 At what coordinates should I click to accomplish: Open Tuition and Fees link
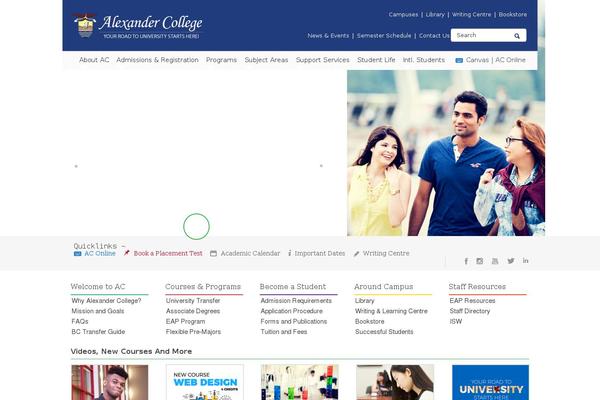pos(284,332)
